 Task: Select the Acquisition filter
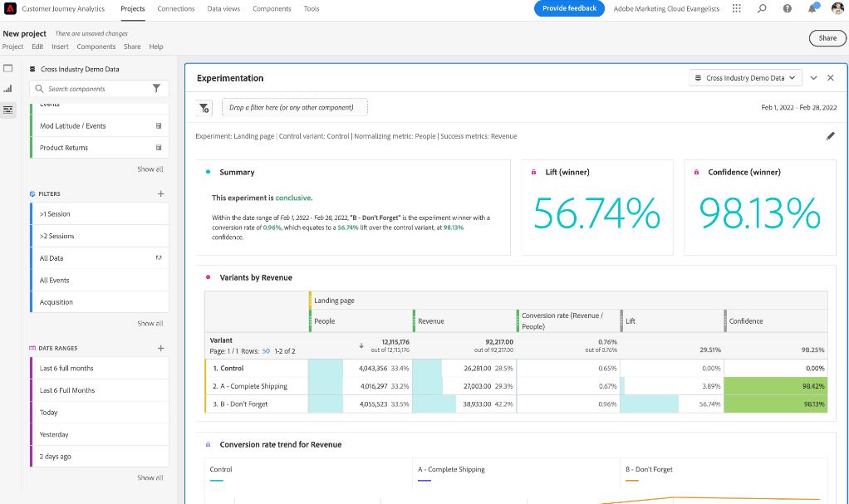point(100,302)
